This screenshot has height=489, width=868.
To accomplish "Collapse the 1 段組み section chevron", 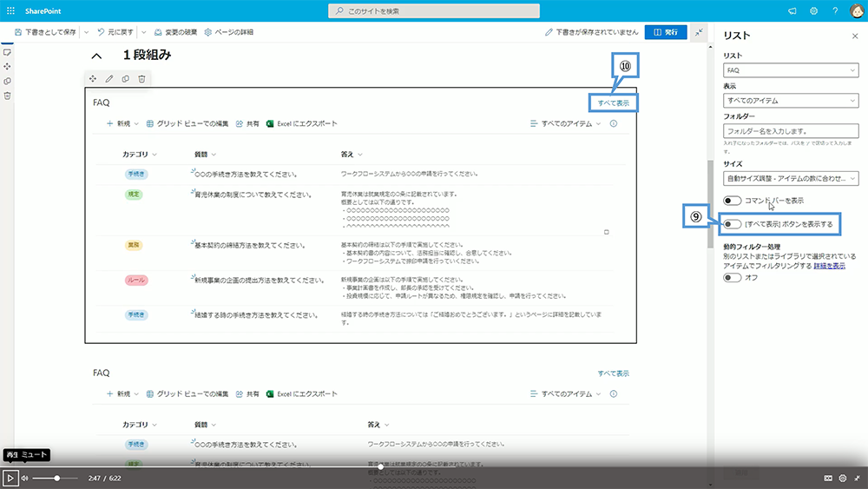I will [x=96, y=56].
